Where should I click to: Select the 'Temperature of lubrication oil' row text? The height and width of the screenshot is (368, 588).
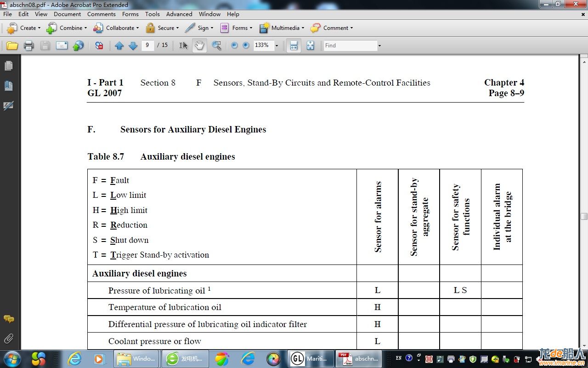coord(165,307)
